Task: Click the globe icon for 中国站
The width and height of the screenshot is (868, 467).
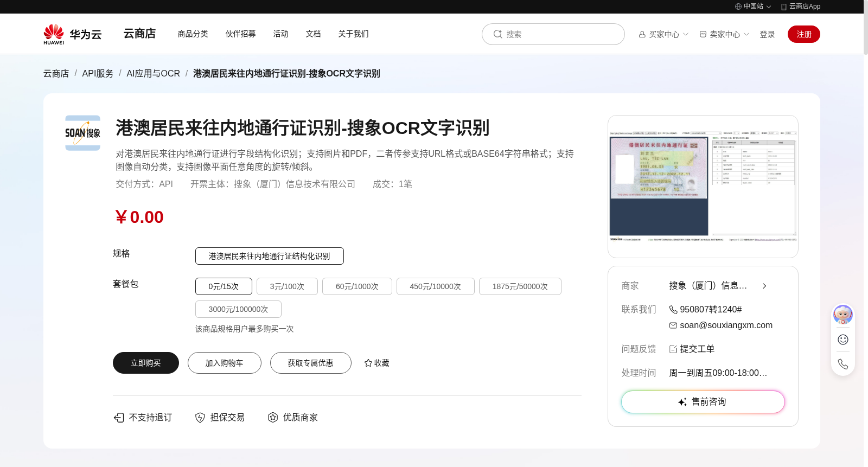Action: pos(738,7)
